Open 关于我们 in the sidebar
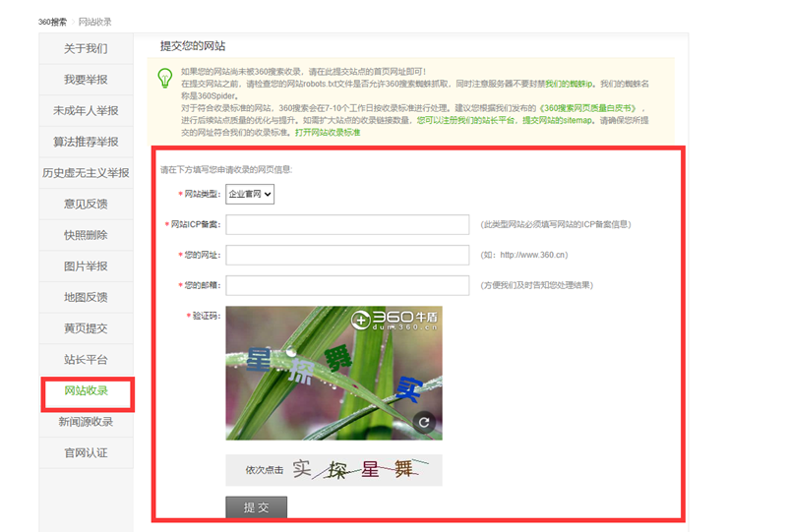This screenshot has height=532, width=787. pyautogui.click(x=86, y=49)
